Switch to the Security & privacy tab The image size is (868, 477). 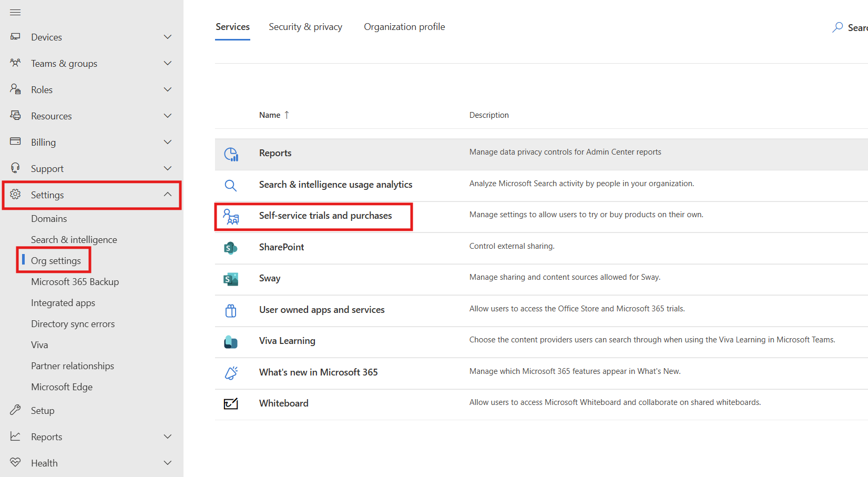click(305, 27)
